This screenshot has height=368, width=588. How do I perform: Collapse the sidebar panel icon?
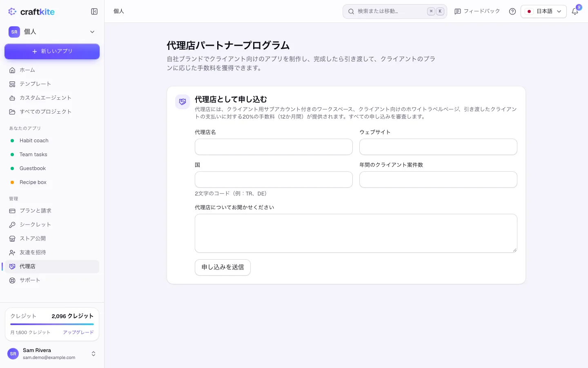[94, 11]
